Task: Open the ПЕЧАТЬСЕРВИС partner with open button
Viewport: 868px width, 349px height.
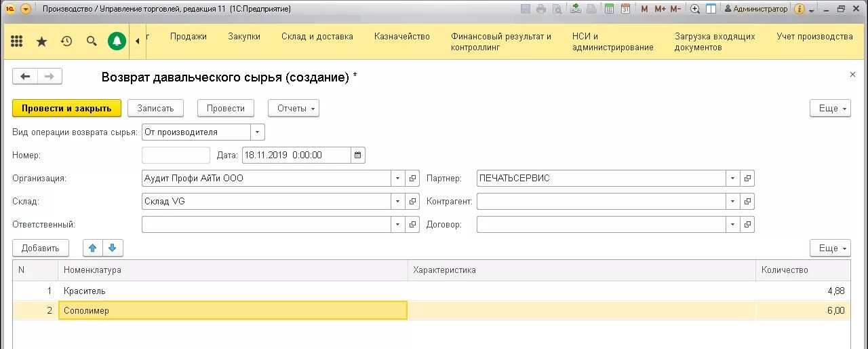Action: click(x=747, y=178)
